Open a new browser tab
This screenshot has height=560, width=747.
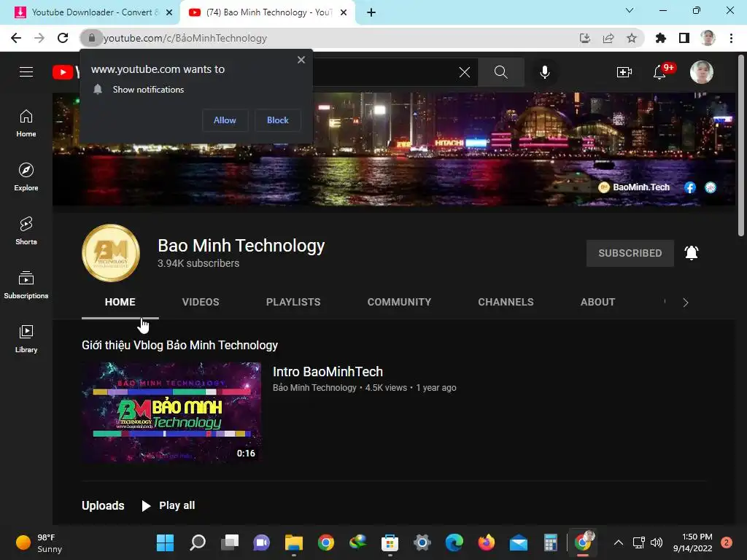pos(371,12)
